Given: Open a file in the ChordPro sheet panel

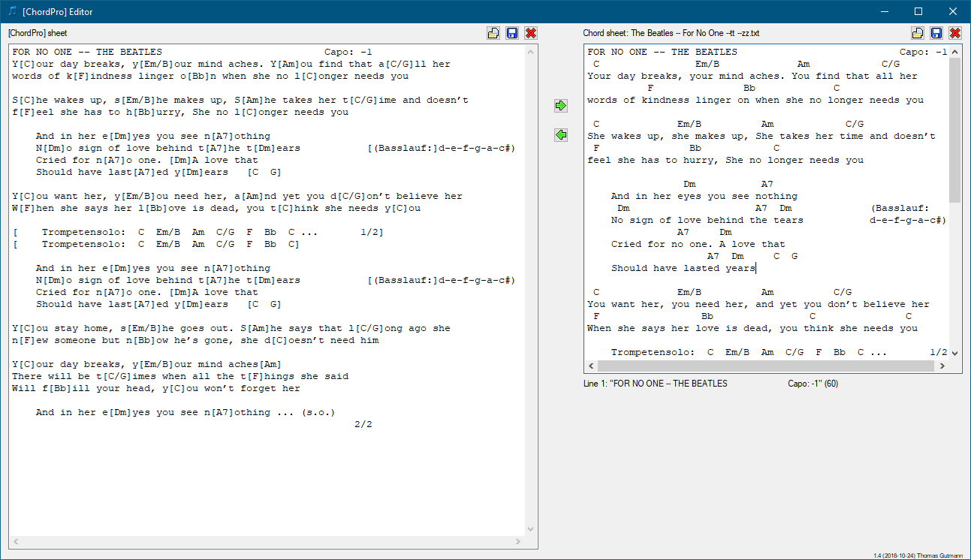Looking at the screenshot, I should coord(493,33).
